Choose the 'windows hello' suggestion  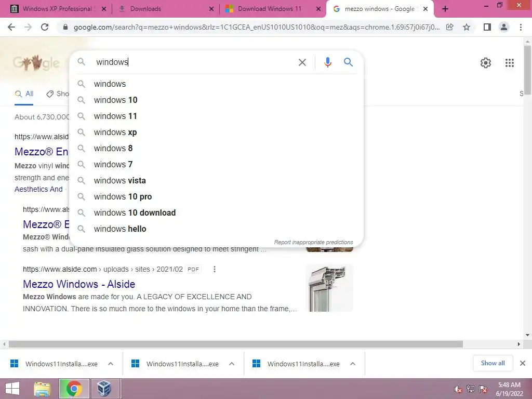(217, 229)
